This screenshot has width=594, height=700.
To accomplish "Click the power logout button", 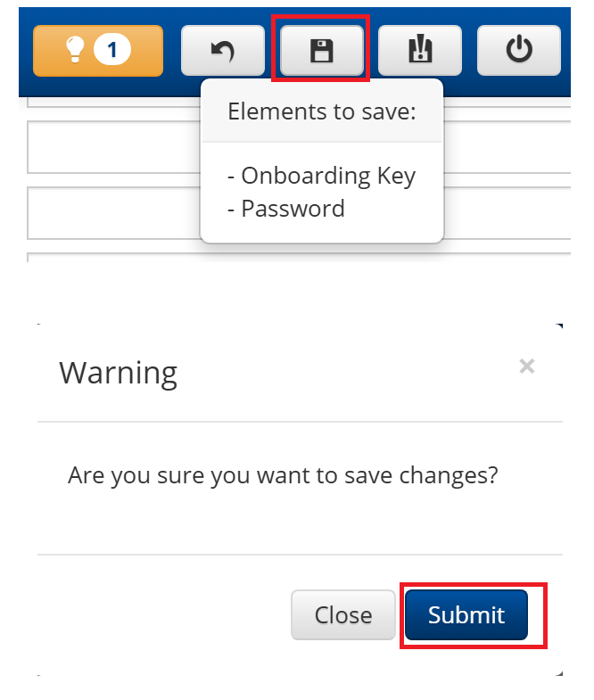I will tap(519, 51).
